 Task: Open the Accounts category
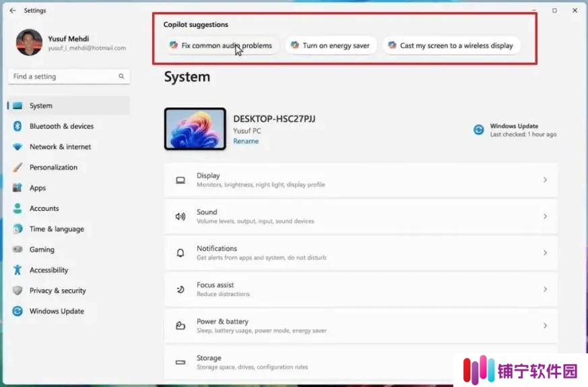(69, 208)
